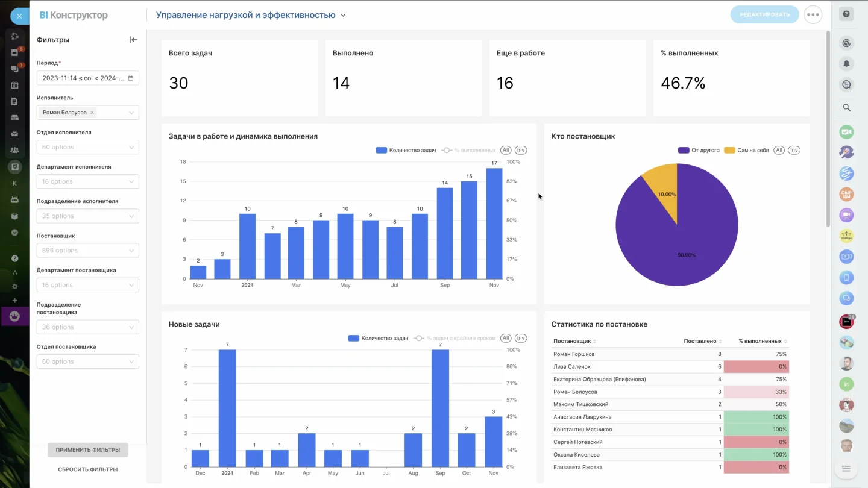Viewport: 868px width, 488px height.
Task: Click the ПРИМЕНИТЬ ФИЛЬТРЫ button
Action: point(88,450)
